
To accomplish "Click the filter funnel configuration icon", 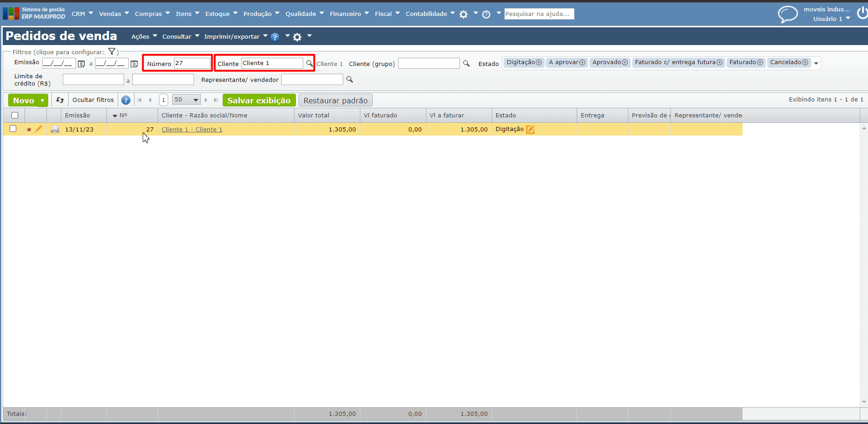I will pyautogui.click(x=111, y=51).
